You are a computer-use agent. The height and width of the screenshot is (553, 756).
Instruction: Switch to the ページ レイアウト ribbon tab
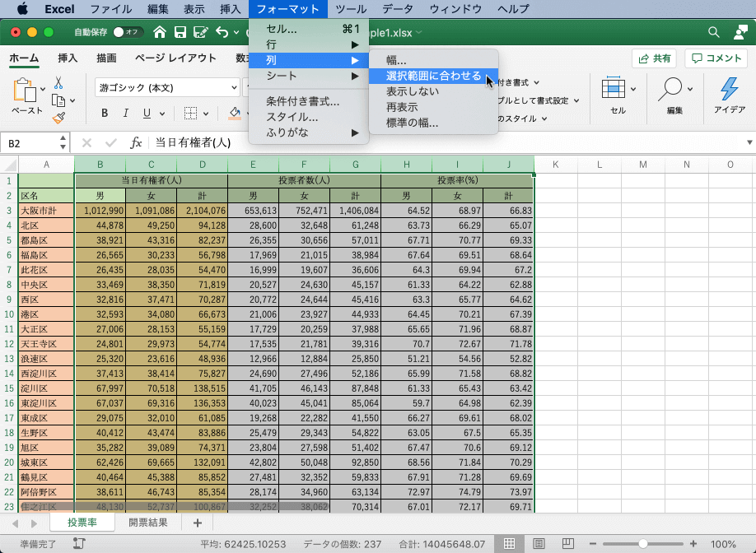pos(175,58)
